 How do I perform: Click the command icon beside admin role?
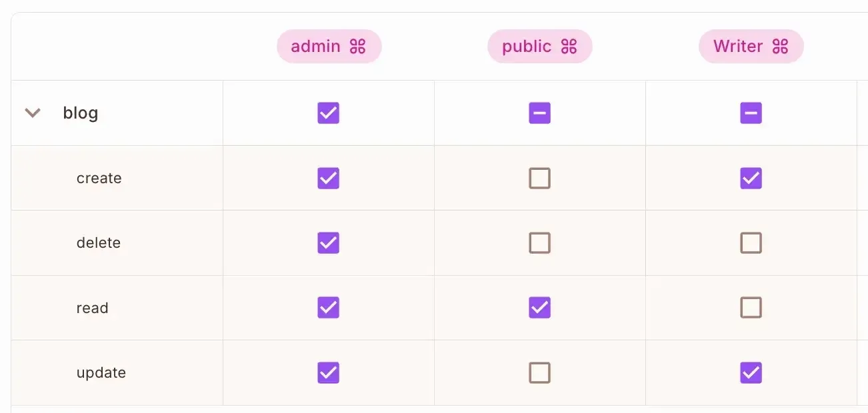coord(358,47)
